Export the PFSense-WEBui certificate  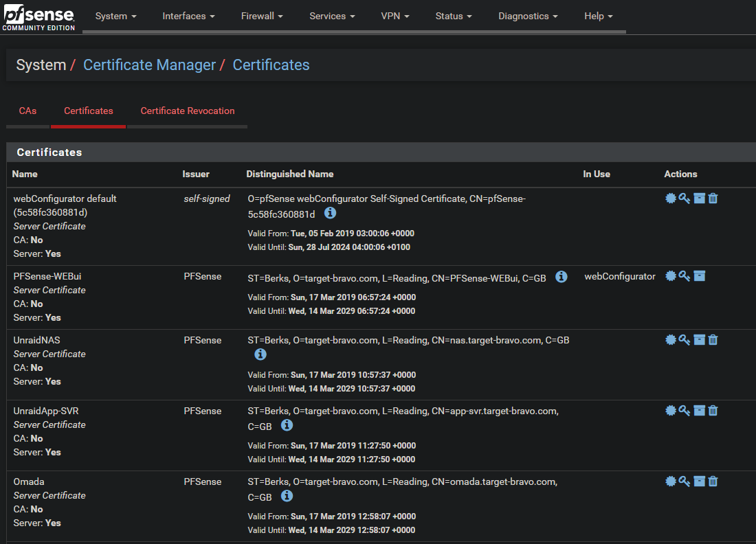pyautogui.click(x=670, y=275)
